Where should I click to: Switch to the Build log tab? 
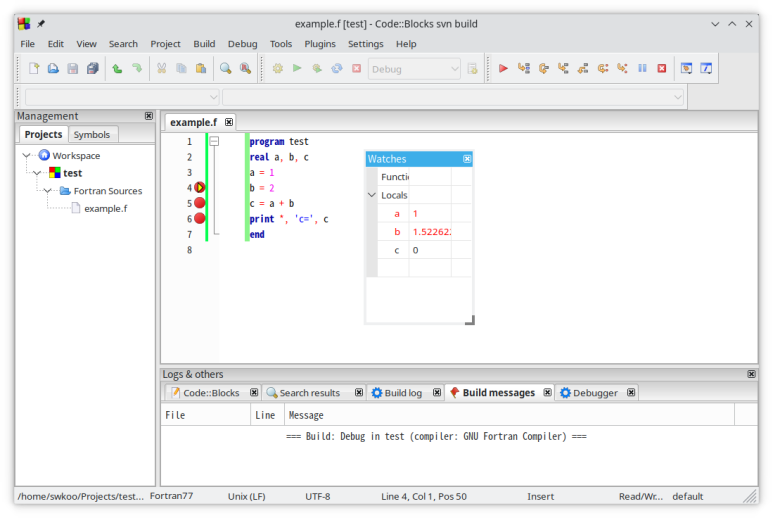(x=403, y=393)
